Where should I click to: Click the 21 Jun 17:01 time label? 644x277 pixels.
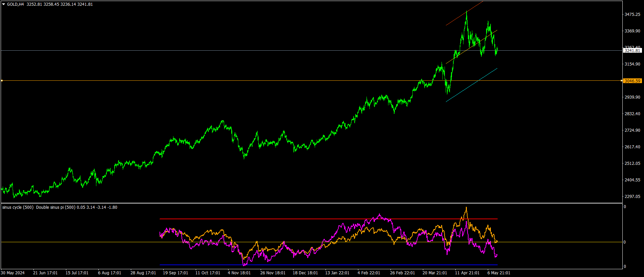click(45, 273)
